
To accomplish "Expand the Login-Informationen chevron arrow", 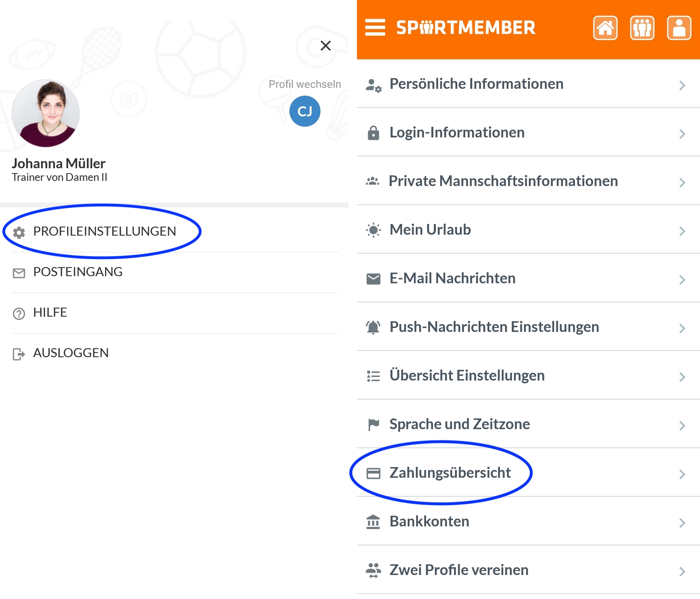I will tap(682, 134).
